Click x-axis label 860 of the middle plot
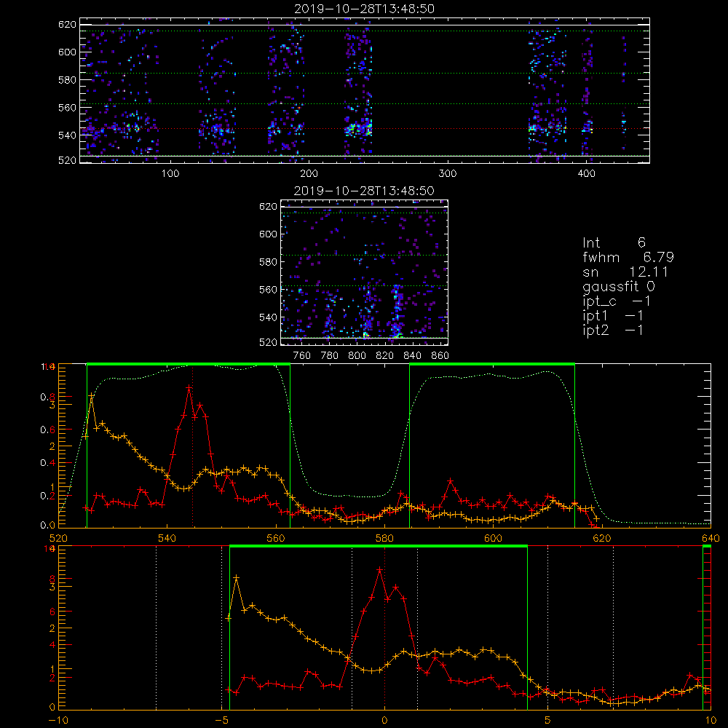Image resolution: width=728 pixels, height=728 pixels. tap(440, 356)
